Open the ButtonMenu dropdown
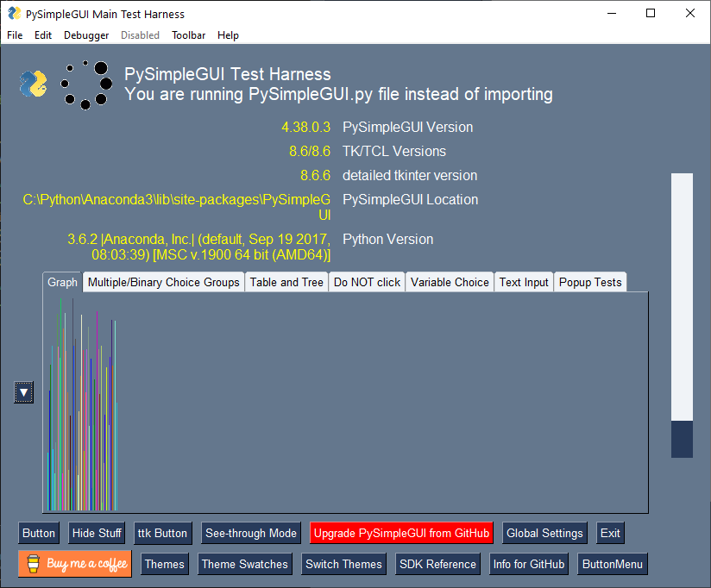 (x=613, y=564)
